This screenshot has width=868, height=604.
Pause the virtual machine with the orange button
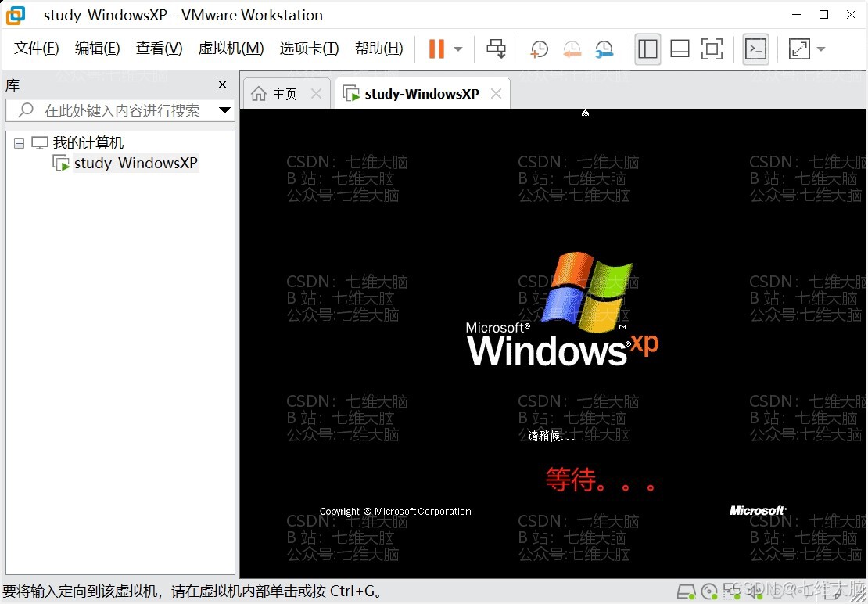click(x=436, y=49)
